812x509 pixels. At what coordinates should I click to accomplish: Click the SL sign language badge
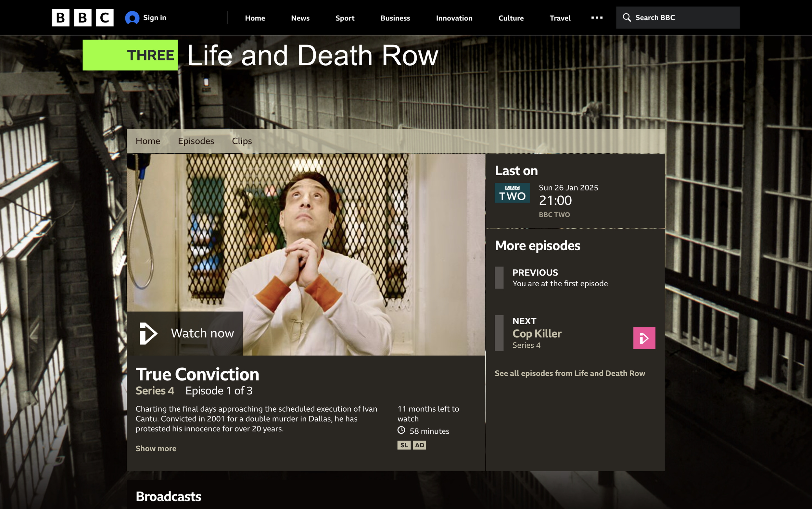pyautogui.click(x=404, y=445)
